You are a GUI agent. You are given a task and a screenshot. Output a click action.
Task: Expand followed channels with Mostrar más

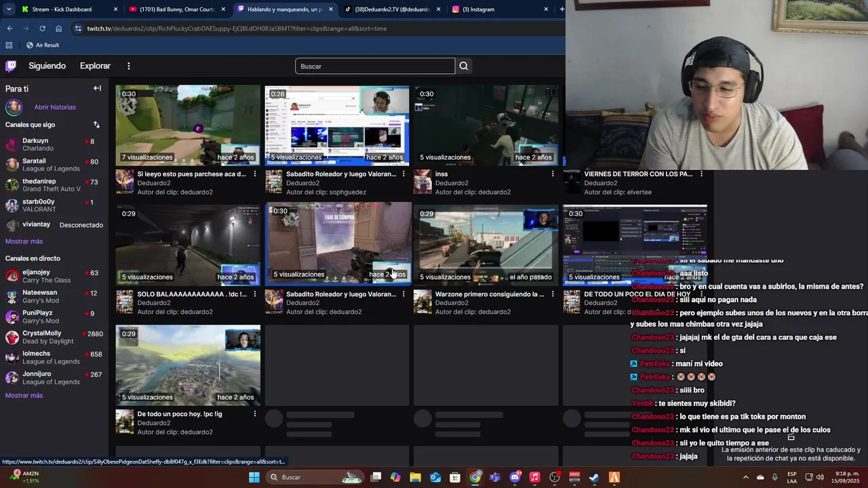24,241
